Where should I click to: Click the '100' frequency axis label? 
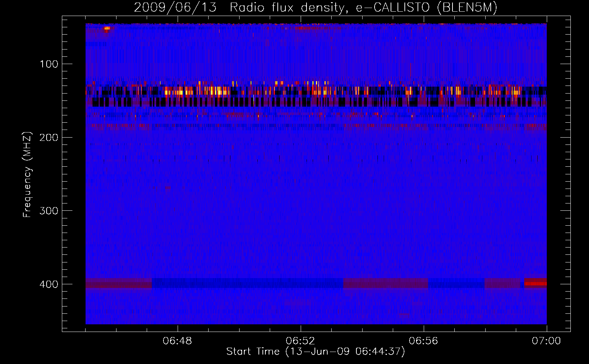[x=49, y=64]
